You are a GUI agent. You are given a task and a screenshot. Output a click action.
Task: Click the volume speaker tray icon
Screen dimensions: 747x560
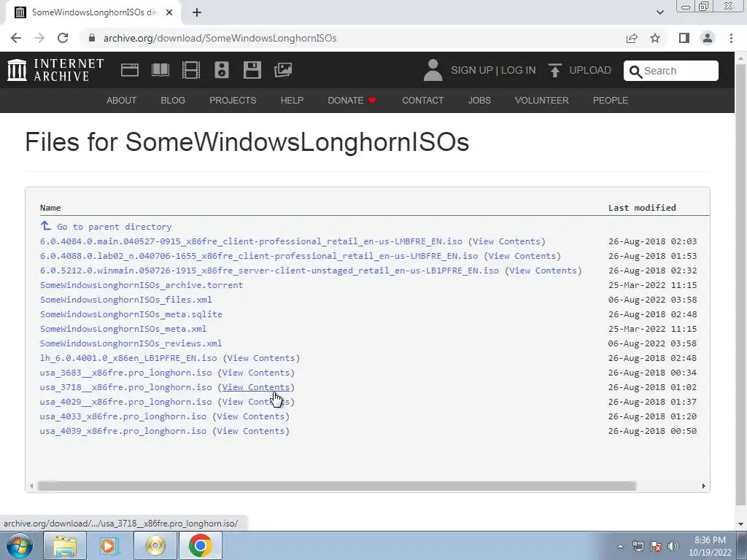[x=673, y=546]
